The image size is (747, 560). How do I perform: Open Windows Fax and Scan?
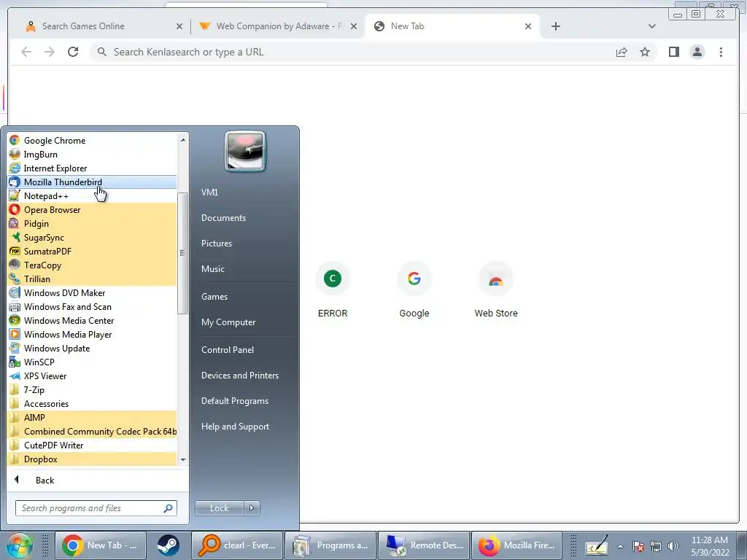click(93, 306)
